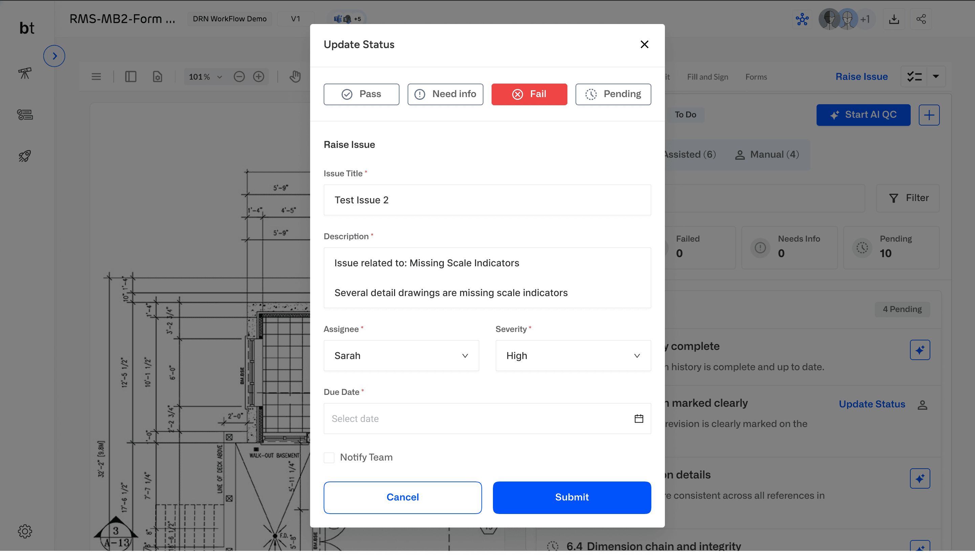This screenshot has height=560, width=975.
Task: Select the Pending status option
Action: pyautogui.click(x=613, y=94)
